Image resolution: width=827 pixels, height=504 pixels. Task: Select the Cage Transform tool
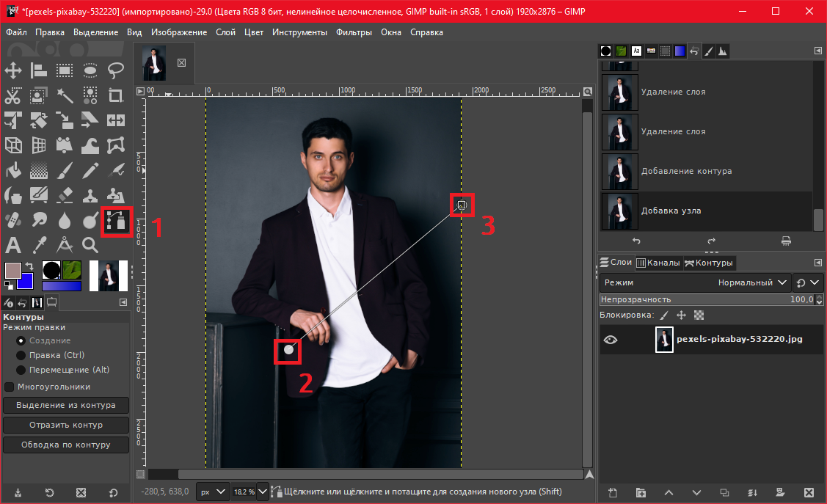(115, 145)
